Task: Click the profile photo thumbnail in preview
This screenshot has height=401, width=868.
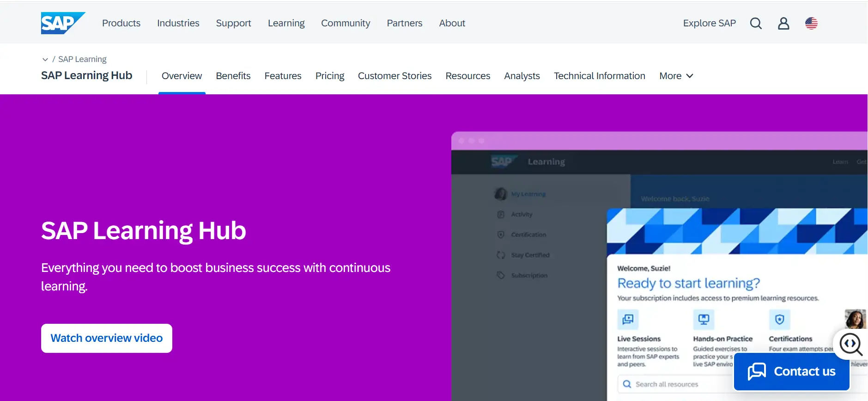Action: tap(855, 319)
